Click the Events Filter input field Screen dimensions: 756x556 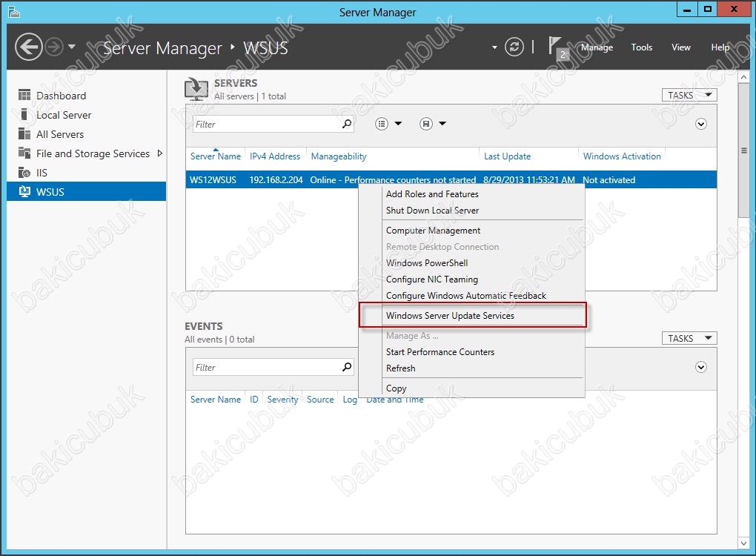pos(266,367)
